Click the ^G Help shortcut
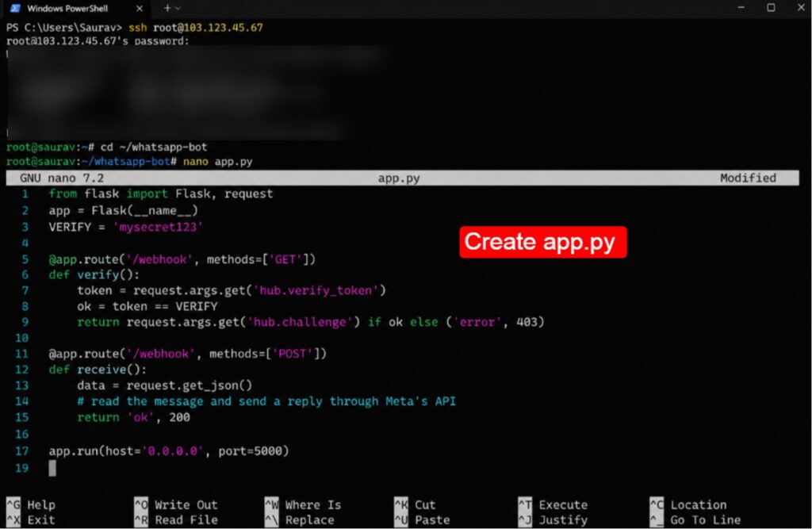812x529 pixels. click(31, 504)
